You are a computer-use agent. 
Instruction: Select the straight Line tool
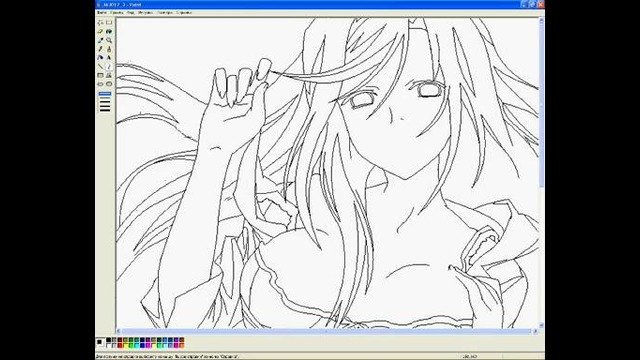tap(100, 67)
